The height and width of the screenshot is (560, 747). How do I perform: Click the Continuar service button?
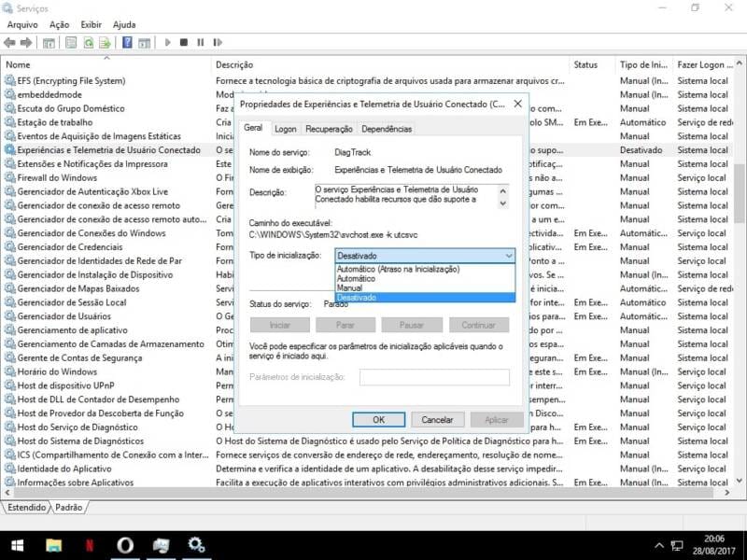point(478,325)
